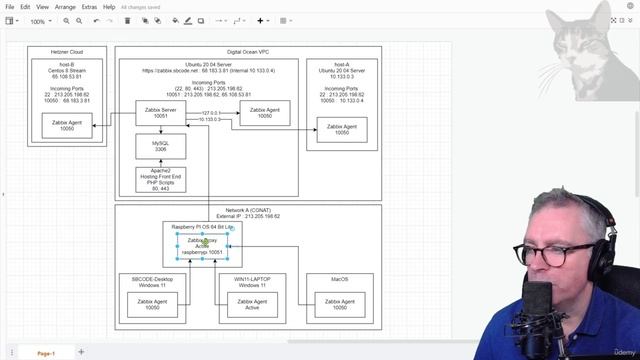Click the zoom out magnifier
640x360 pixels.
tap(79, 21)
